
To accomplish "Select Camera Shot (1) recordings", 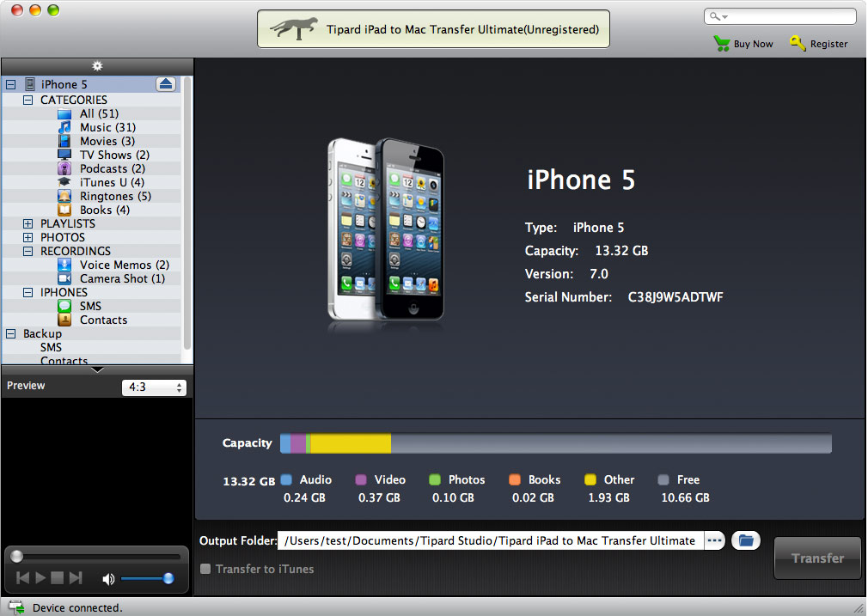I will tap(122, 278).
